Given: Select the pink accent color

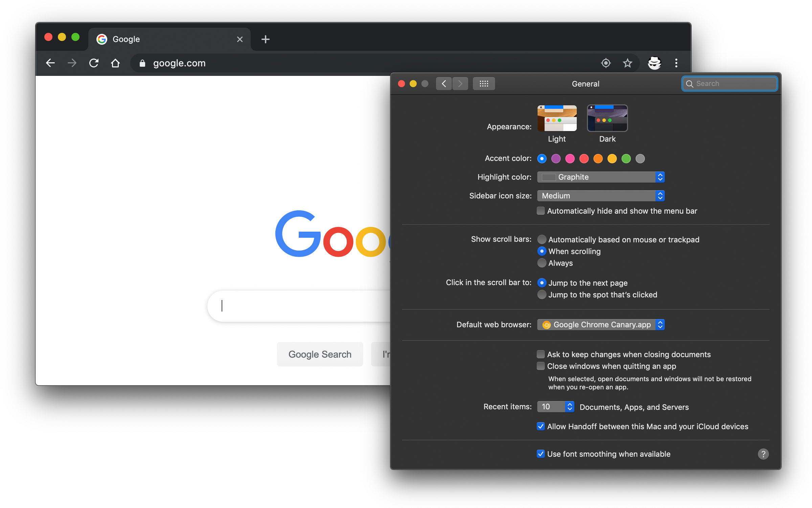Looking at the screenshot, I should (570, 158).
